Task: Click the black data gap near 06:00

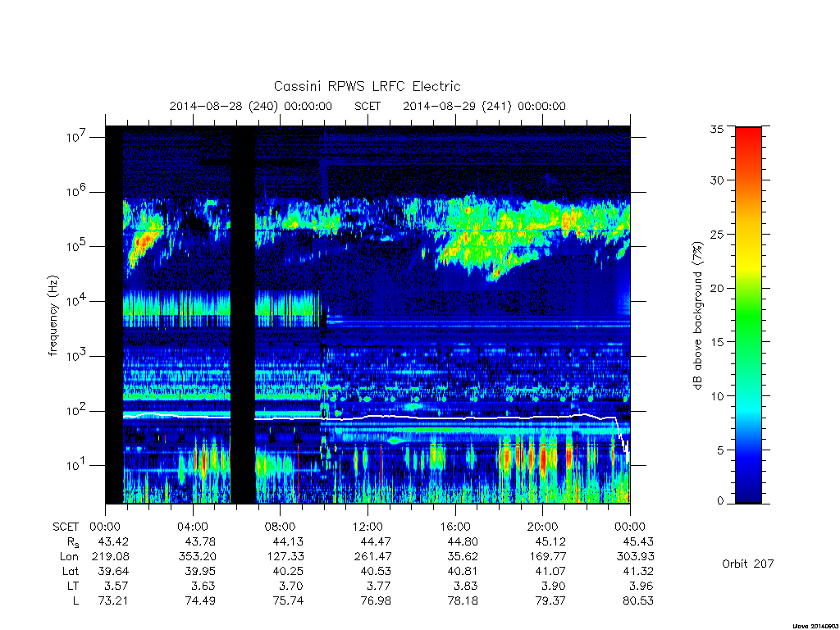Action: pyautogui.click(x=243, y=315)
